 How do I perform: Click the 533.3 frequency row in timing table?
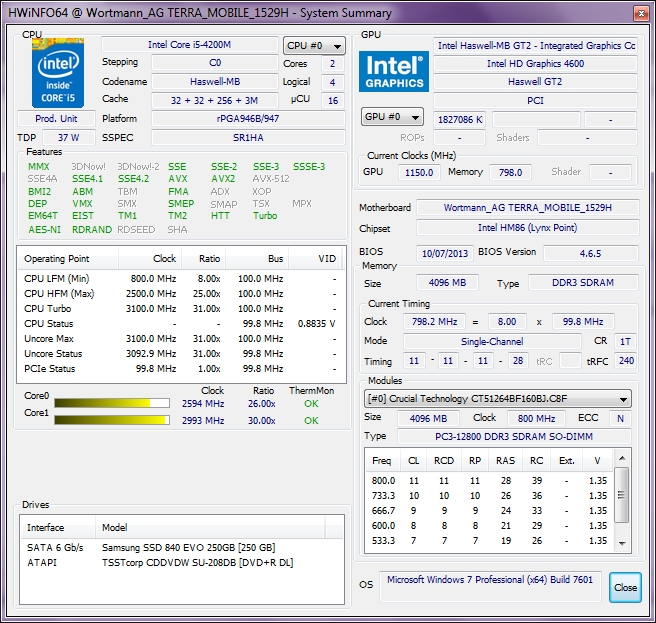click(x=489, y=541)
